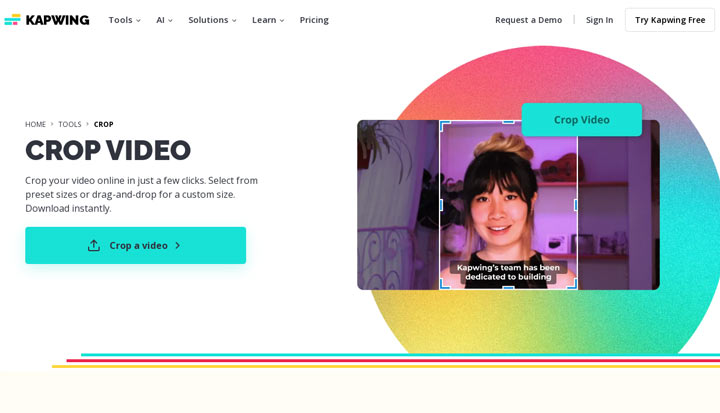Go to the Pricing page
The image size is (720, 413).
tap(314, 20)
